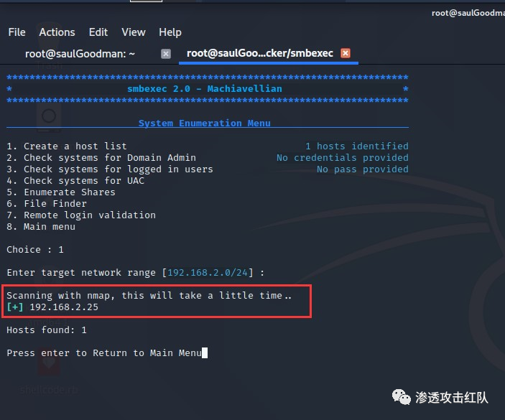
Task: Click the terminal cursor after Main Menu
Action: pyautogui.click(x=205, y=353)
